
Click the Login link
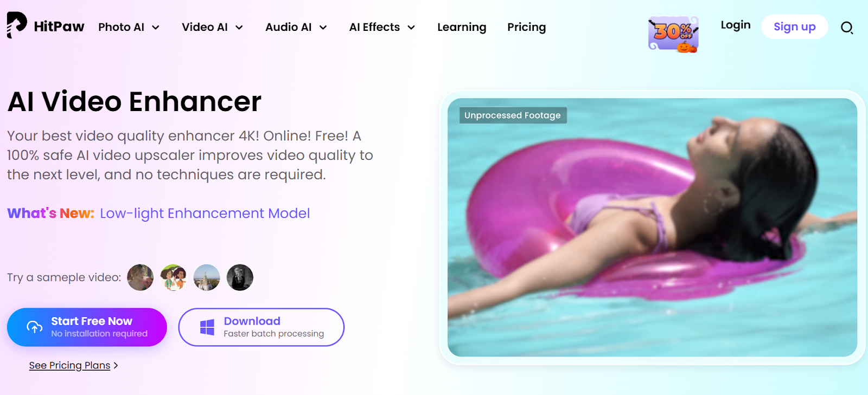(736, 25)
